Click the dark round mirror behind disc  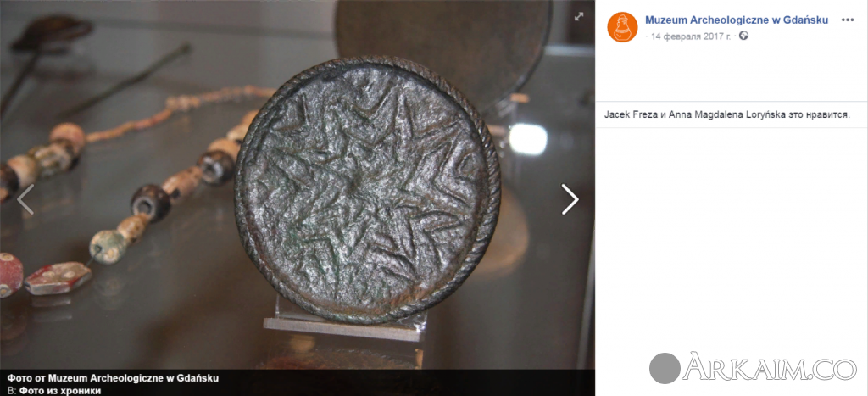coord(444,44)
